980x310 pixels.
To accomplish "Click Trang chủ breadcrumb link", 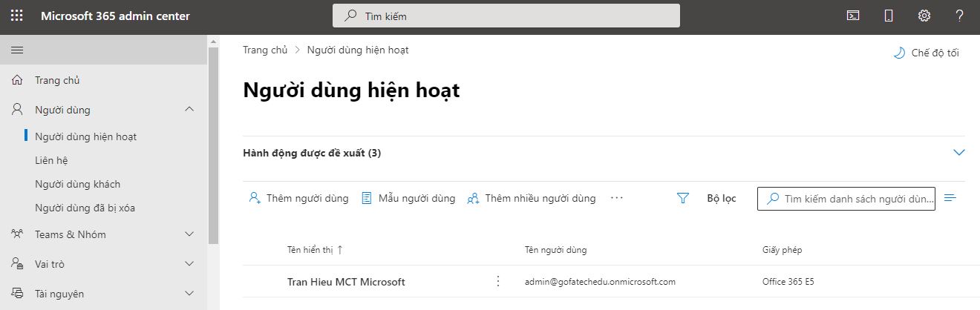I will 265,50.
